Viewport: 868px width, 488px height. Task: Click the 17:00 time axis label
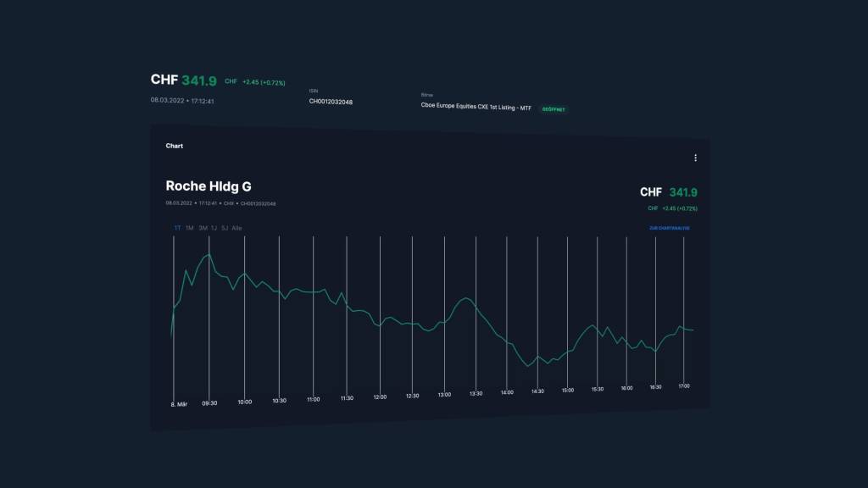tap(683, 385)
